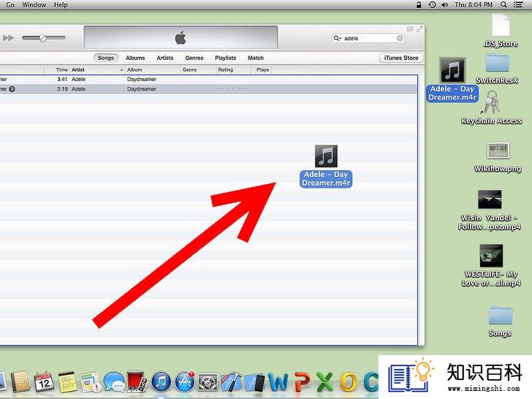Open Messages from the Dock
Screen dimensions: 532x399
[114, 382]
